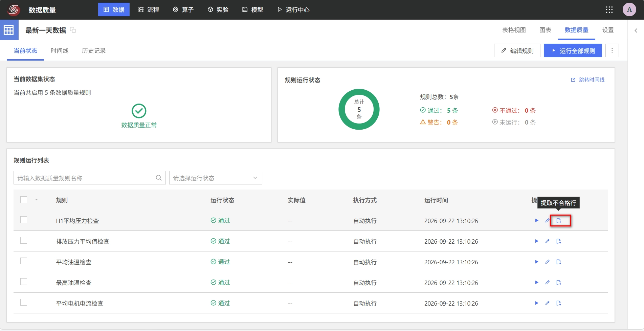Open the user avatar A menu
The image size is (644, 331).
point(629,9)
